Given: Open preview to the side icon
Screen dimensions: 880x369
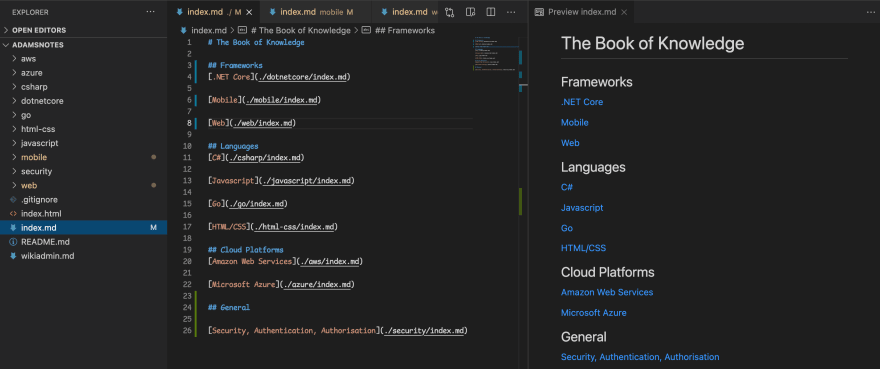Looking at the screenshot, I should coord(470,12).
